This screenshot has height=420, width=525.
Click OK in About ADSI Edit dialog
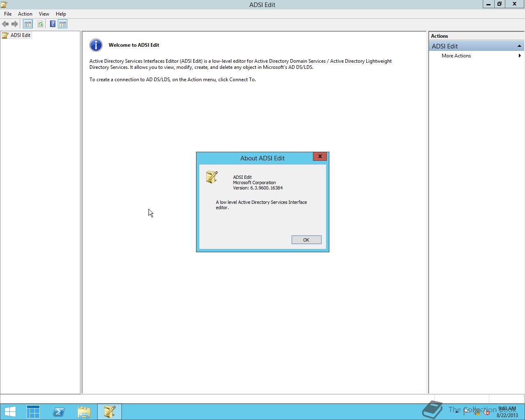pyautogui.click(x=306, y=240)
